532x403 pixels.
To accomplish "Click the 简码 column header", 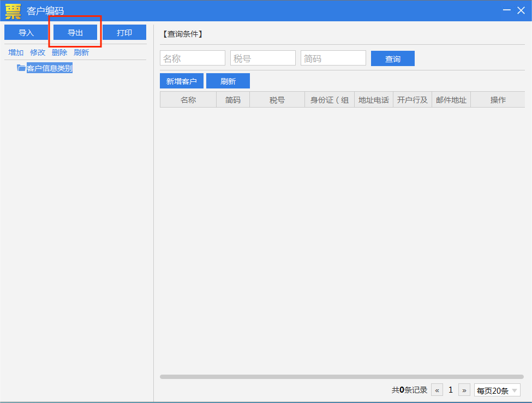I will [233, 99].
